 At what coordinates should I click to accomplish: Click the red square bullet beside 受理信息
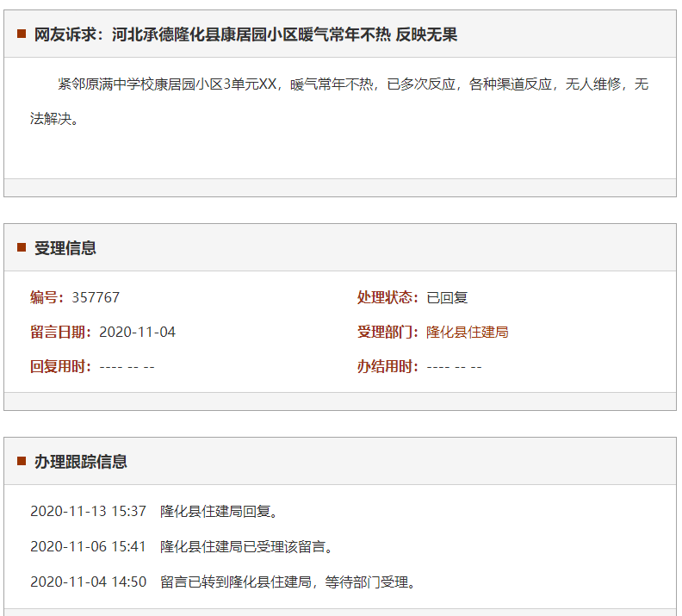[x=22, y=248]
